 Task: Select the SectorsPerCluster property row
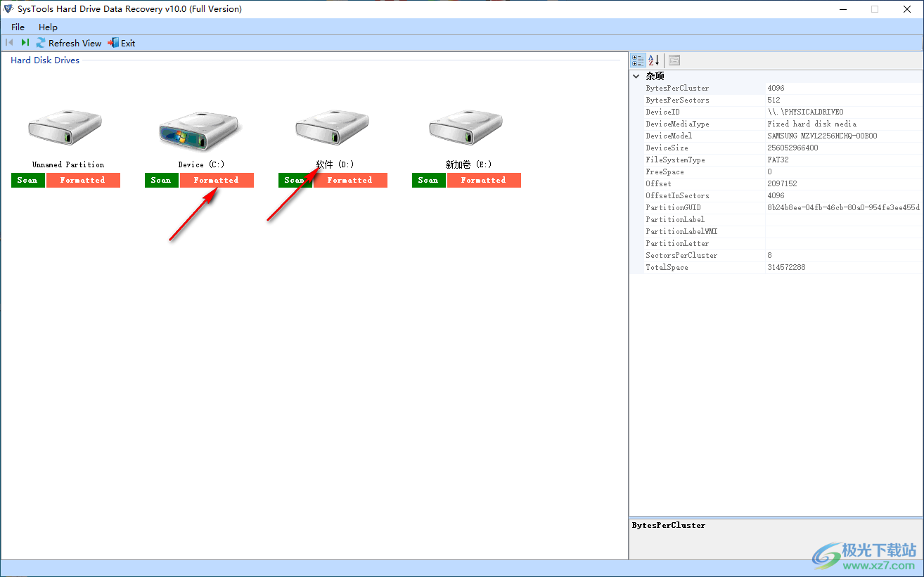click(x=776, y=256)
